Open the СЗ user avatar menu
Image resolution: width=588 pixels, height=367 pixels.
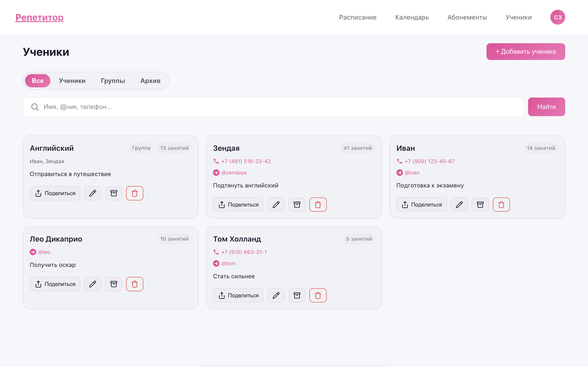(557, 17)
